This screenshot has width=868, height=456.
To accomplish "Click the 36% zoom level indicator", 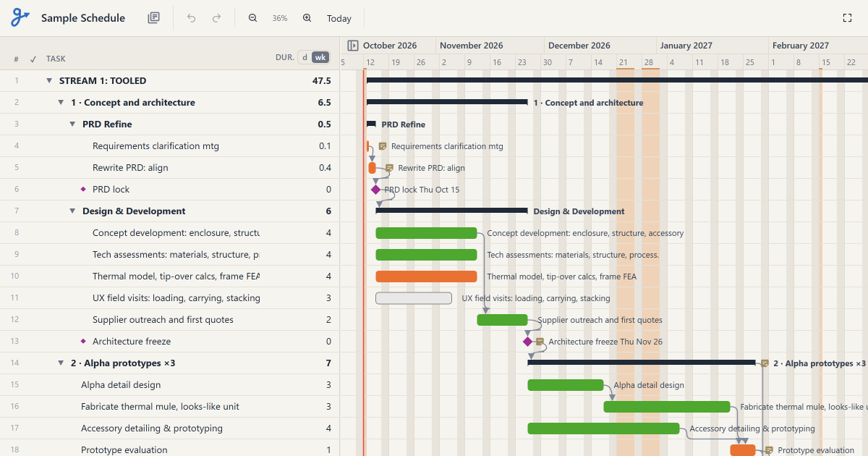I will [x=280, y=18].
